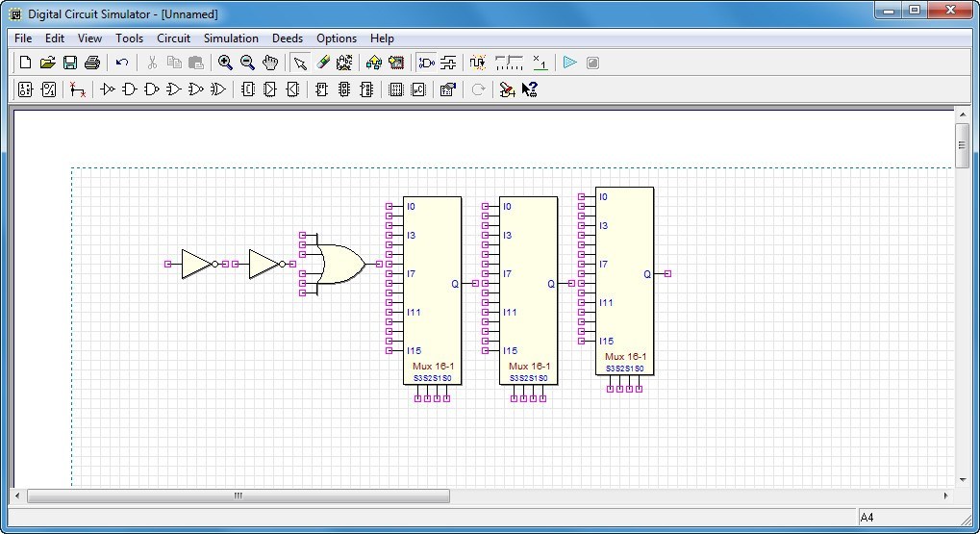
Task: Click the Paste toolbar icon
Action: click(196, 63)
